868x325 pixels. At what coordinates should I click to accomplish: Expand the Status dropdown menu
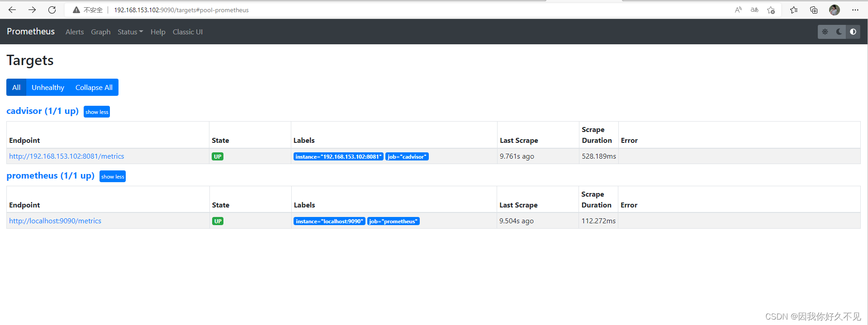pos(130,32)
